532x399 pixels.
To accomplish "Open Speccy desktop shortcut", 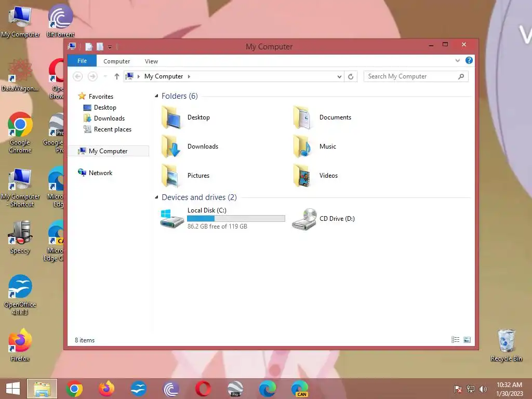I will point(20,237).
